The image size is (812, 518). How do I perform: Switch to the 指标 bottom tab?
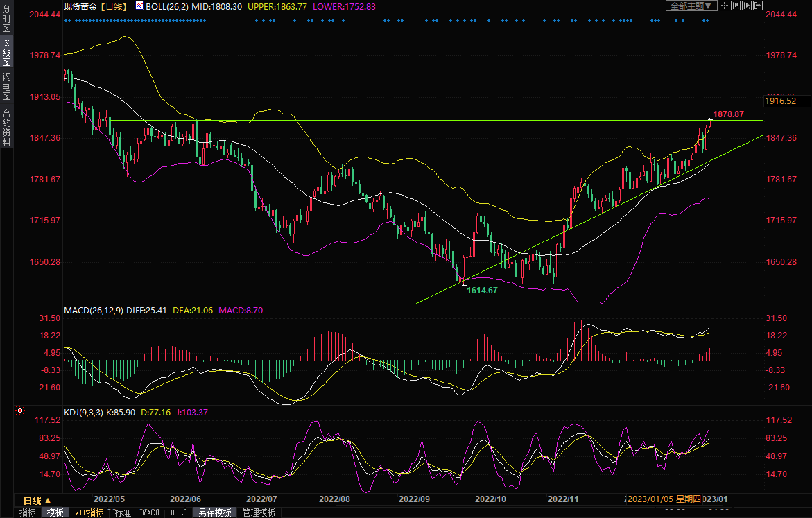click(28, 512)
